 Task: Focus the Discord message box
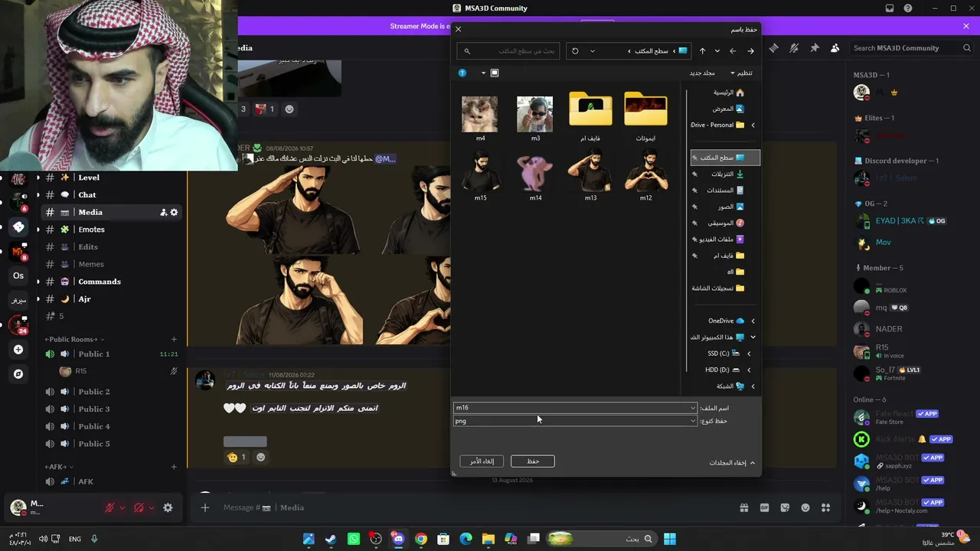[x=475, y=507]
